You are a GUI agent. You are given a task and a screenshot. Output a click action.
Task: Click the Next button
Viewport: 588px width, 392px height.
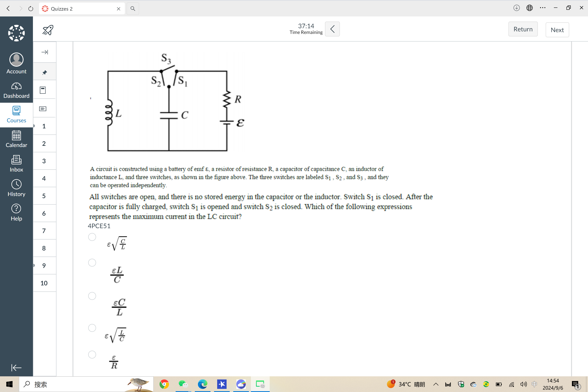[x=558, y=29]
